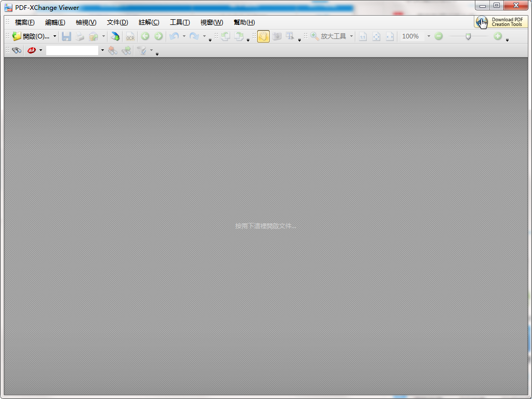Open the 編輯(E) menu
The height and width of the screenshot is (399, 532).
[55, 22]
